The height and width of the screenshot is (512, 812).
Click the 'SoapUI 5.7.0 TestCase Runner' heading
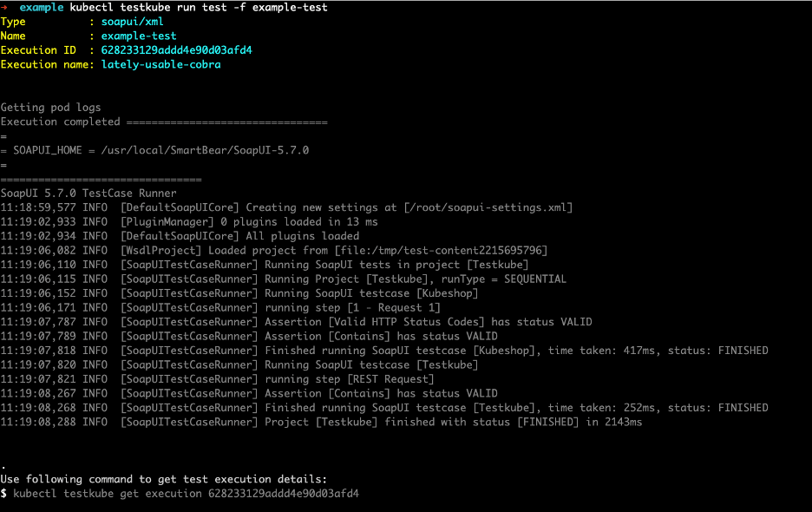(x=88, y=193)
